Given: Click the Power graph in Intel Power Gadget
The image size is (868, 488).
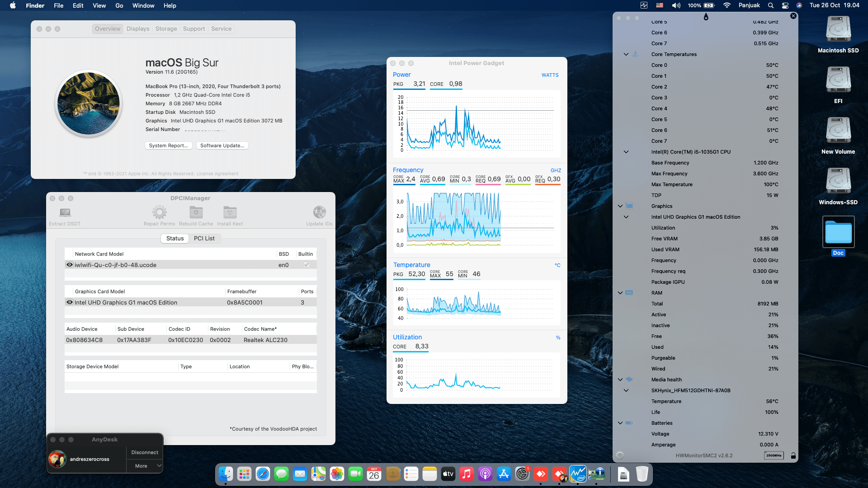Looking at the screenshot, I should [476, 123].
